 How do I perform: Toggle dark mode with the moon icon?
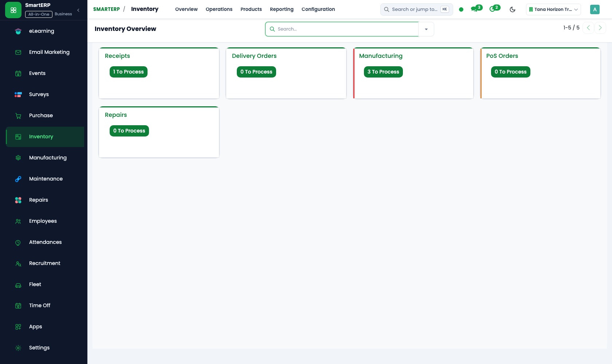point(513,9)
